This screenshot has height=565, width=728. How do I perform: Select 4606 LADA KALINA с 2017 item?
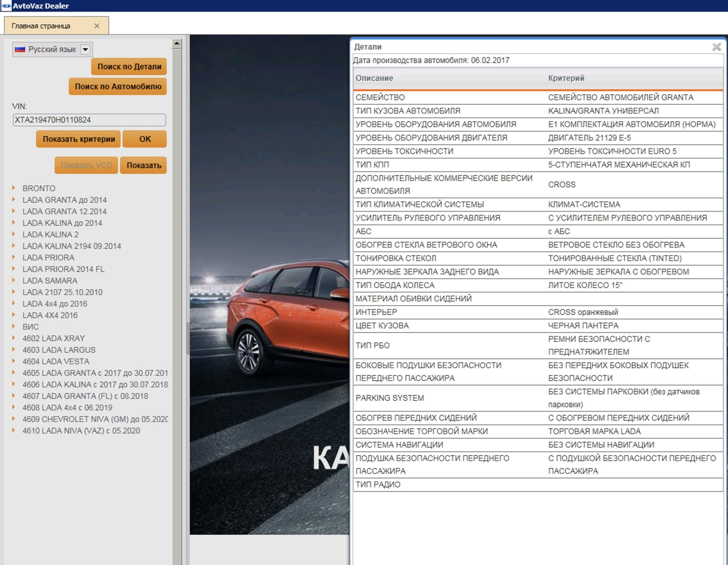tap(95, 385)
